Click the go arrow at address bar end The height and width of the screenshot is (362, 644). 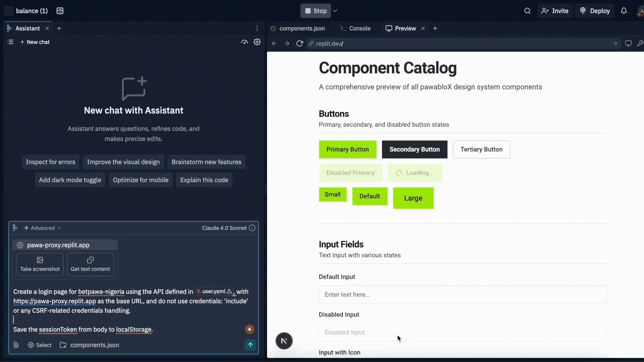(x=615, y=44)
